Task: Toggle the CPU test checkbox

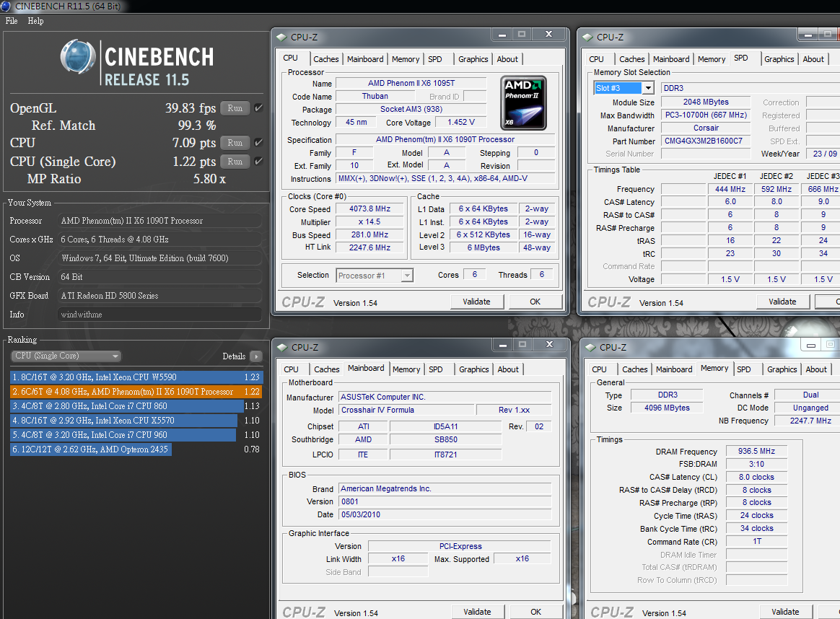Action: point(259,142)
